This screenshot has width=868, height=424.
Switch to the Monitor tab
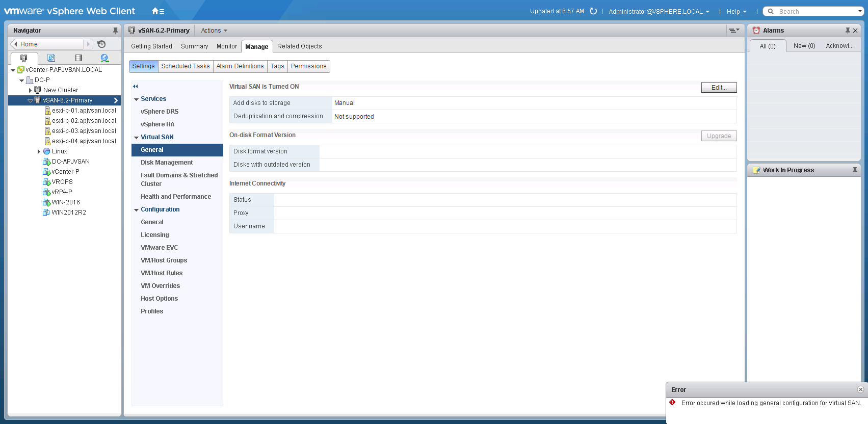(x=226, y=46)
